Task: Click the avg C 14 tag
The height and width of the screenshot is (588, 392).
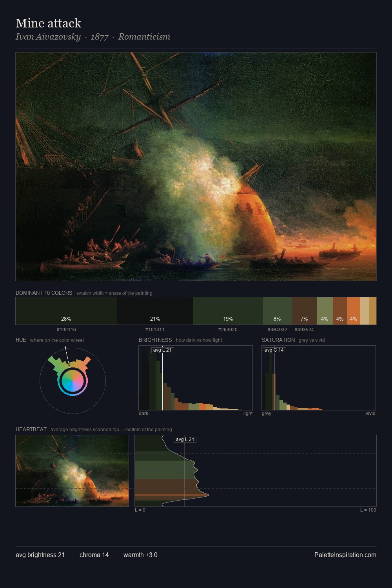Action: (274, 350)
